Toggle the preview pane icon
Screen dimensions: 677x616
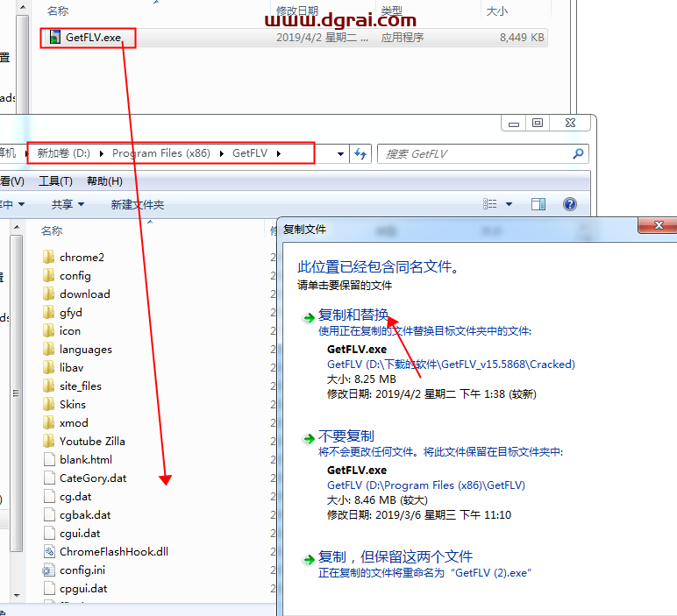click(538, 204)
